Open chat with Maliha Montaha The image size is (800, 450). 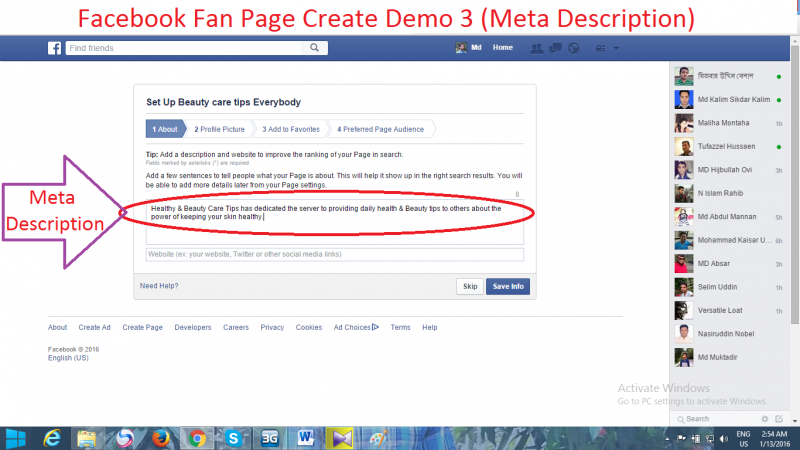(729, 123)
